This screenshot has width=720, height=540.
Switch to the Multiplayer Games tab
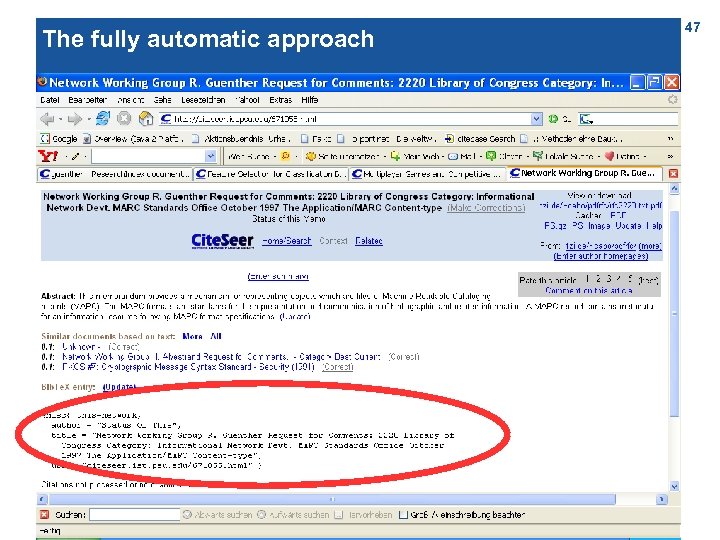pos(427,174)
